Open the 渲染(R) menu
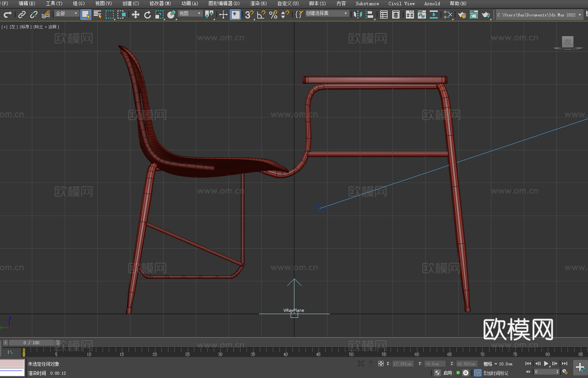The image size is (588, 378). (x=259, y=3)
